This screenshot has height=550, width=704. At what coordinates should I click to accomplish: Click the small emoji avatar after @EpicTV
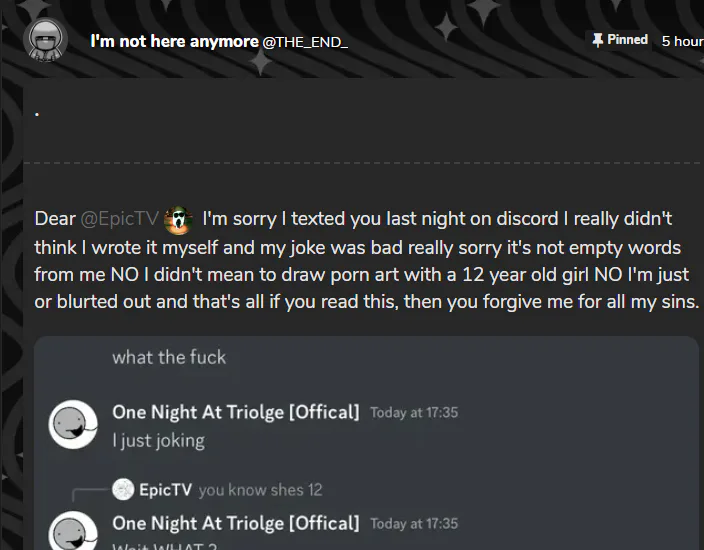click(178, 220)
